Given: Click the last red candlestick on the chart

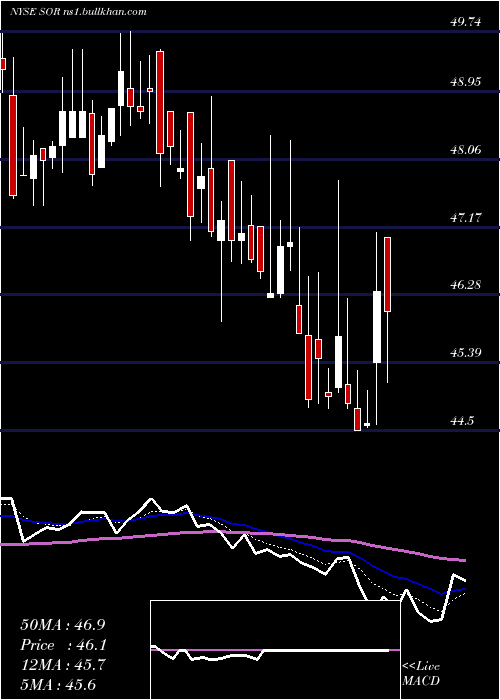Looking at the screenshot, I should click(x=388, y=274).
